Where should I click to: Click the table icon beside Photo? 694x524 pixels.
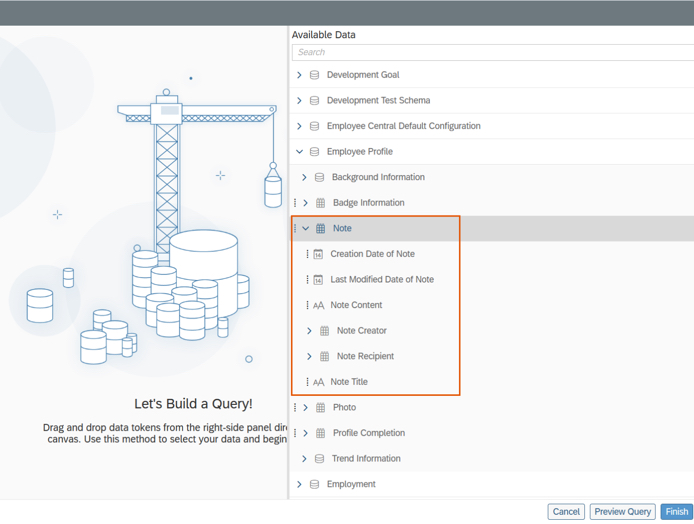coord(320,408)
